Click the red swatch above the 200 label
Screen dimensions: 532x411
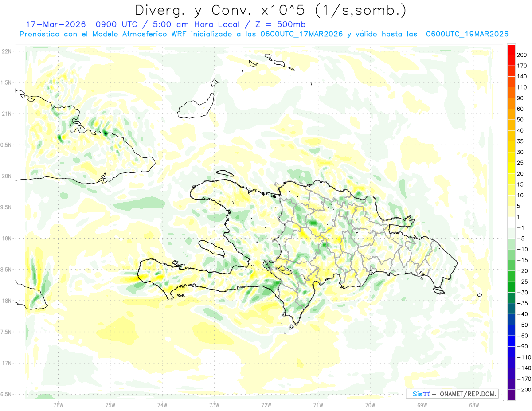pos(511,50)
